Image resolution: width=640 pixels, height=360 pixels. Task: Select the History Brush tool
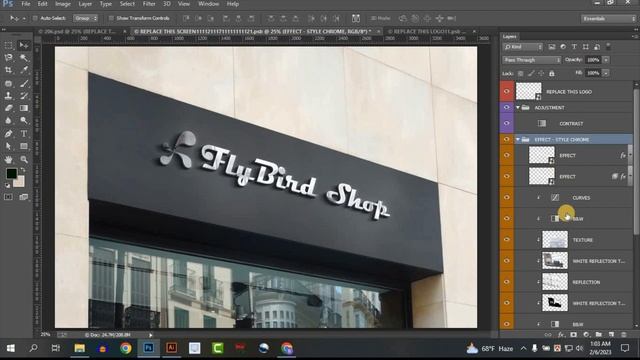coord(24,96)
